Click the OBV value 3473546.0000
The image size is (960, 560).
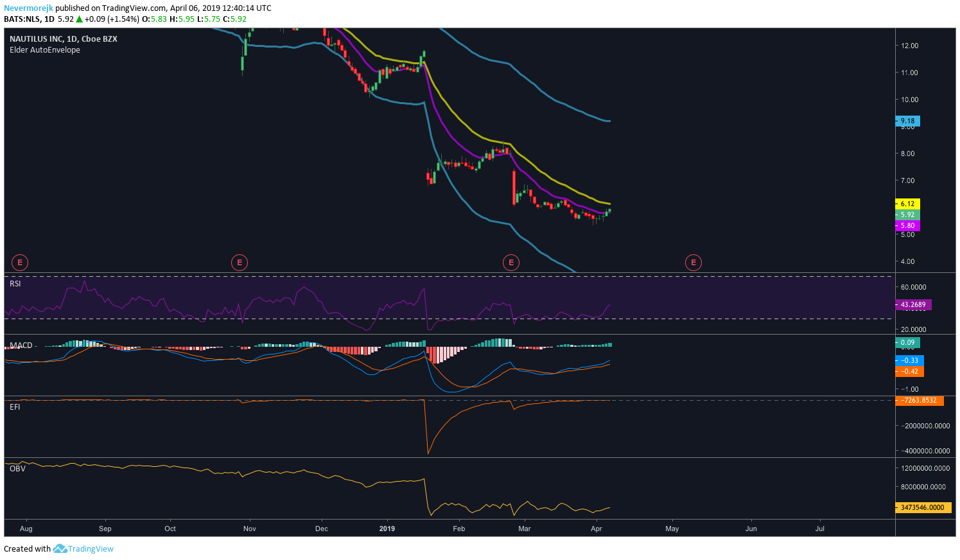(x=923, y=507)
